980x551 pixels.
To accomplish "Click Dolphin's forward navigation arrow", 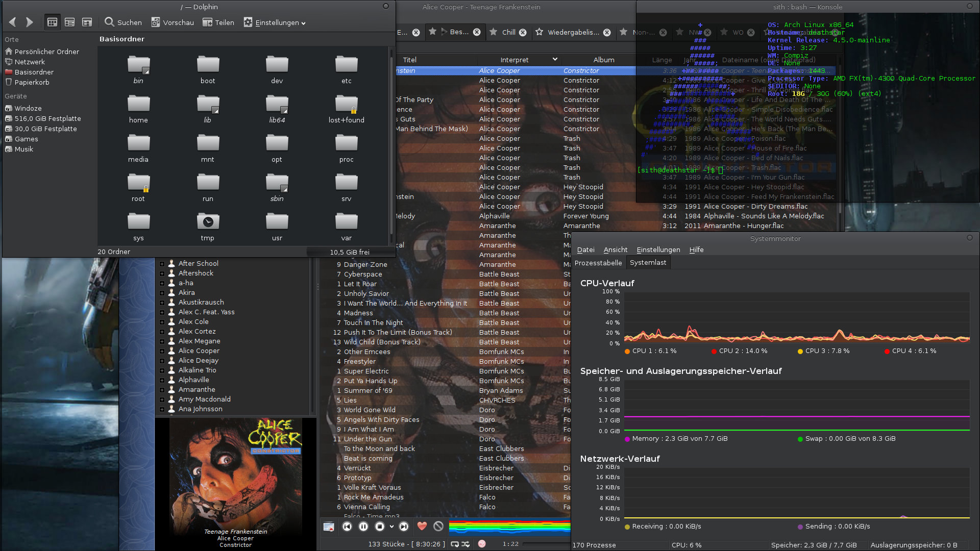I will tap(30, 22).
